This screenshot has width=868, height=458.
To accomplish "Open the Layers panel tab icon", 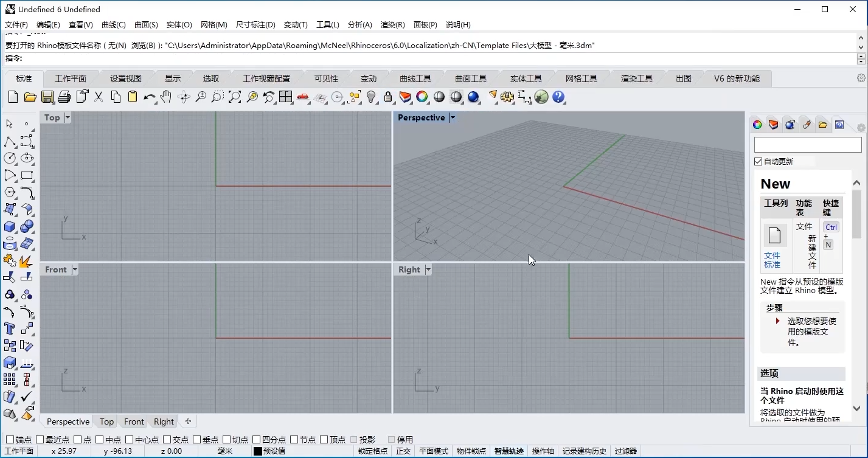I will 773,125.
